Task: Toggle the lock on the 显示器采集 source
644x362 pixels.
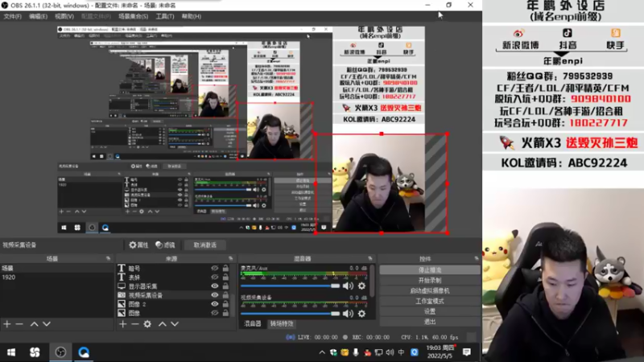Action: [x=225, y=286]
